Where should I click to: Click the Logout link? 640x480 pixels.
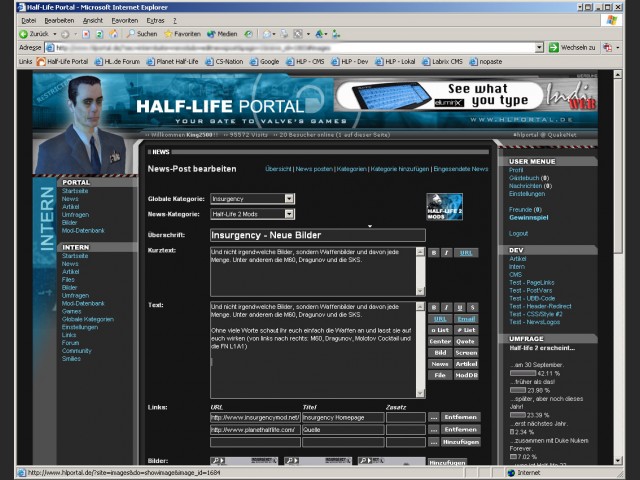pyautogui.click(x=518, y=233)
